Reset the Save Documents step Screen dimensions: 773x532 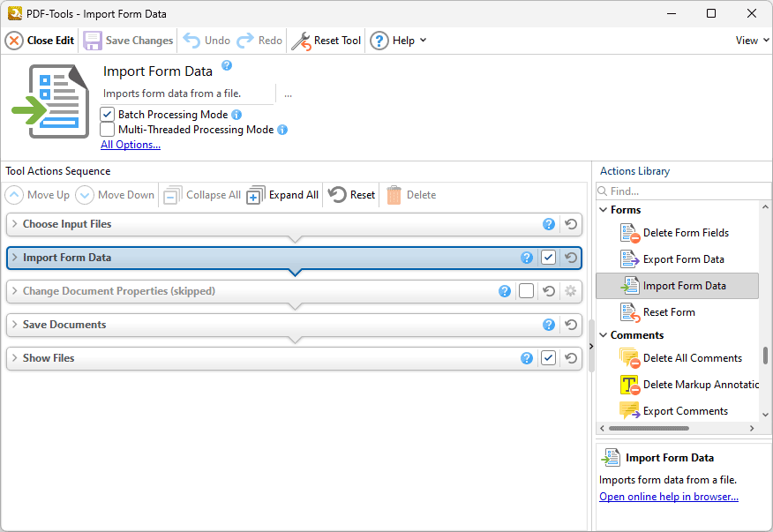point(571,325)
